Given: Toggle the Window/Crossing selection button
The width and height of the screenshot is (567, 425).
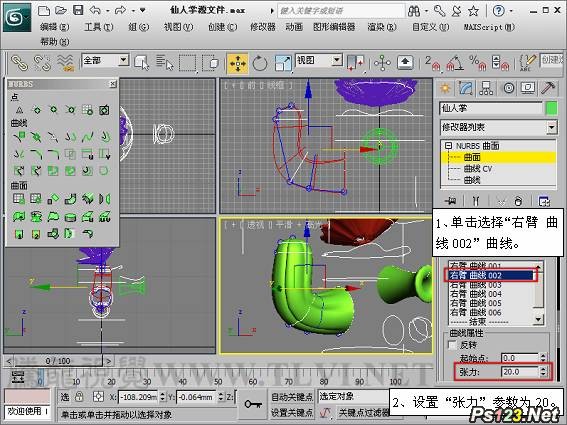Looking at the screenshot, I should tap(210, 63).
